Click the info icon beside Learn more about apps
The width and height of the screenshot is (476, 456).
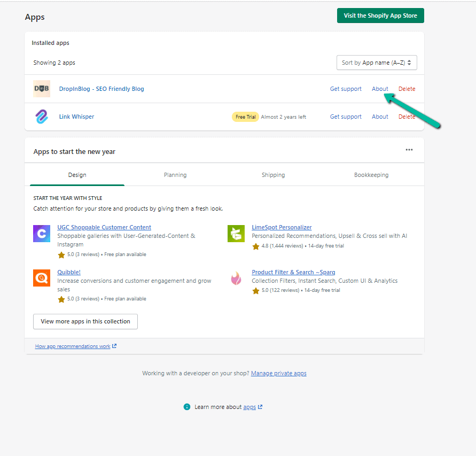[x=187, y=407]
